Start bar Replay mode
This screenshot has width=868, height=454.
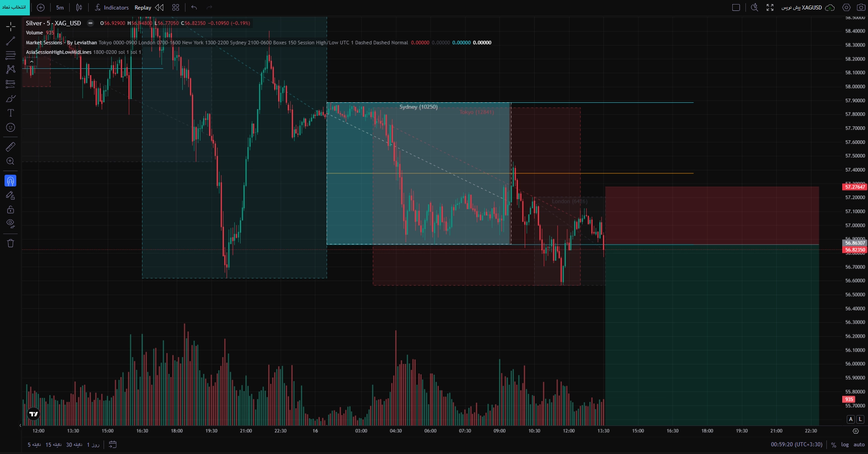(149, 7)
